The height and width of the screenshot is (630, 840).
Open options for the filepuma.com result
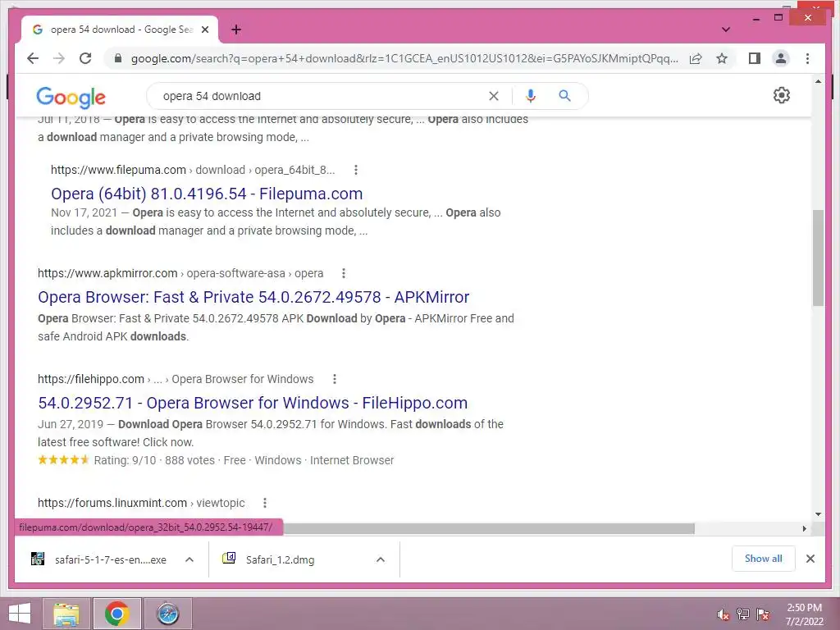(356, 170)
